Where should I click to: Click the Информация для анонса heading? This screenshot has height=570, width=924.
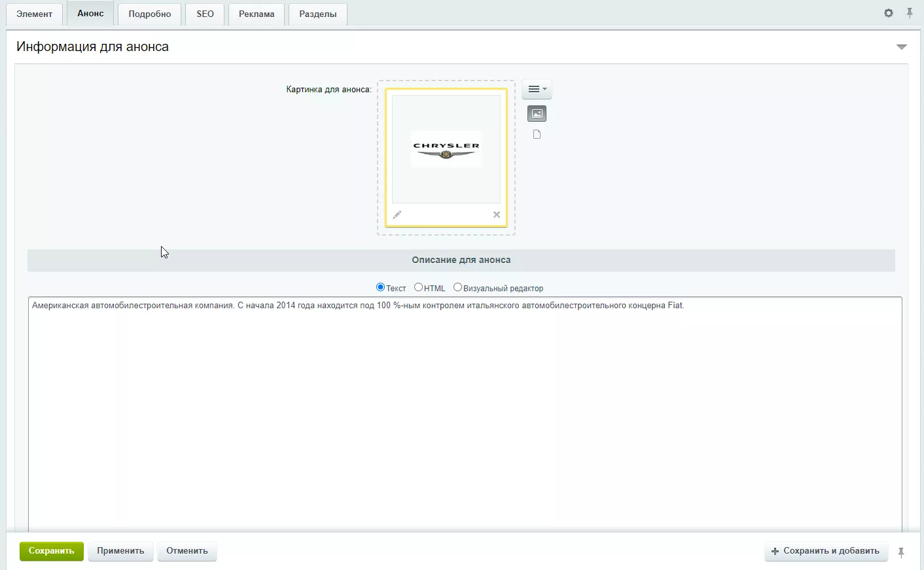click(x=92, y=46)
